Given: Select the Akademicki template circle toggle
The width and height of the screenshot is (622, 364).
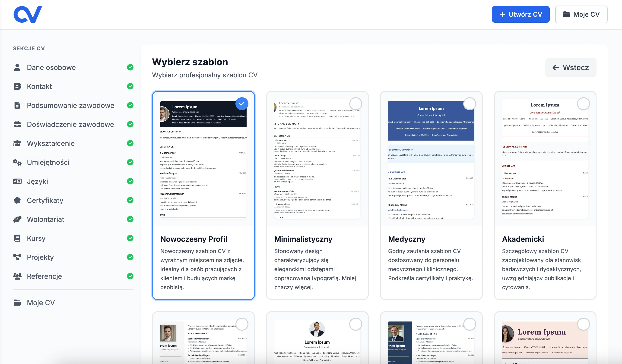Looking at the screenshot, I should 584,104.
